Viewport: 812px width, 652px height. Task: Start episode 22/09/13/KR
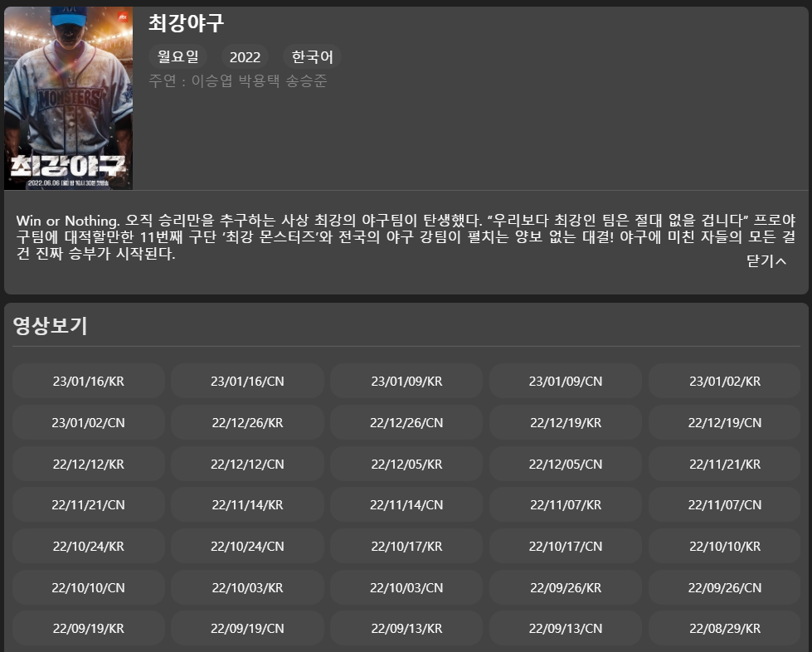click(x=406, y=628)
